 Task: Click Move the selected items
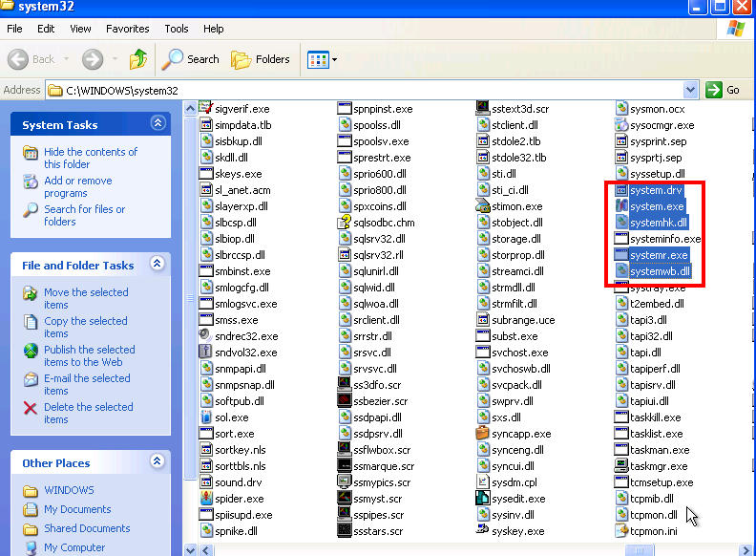coord(86,298)
